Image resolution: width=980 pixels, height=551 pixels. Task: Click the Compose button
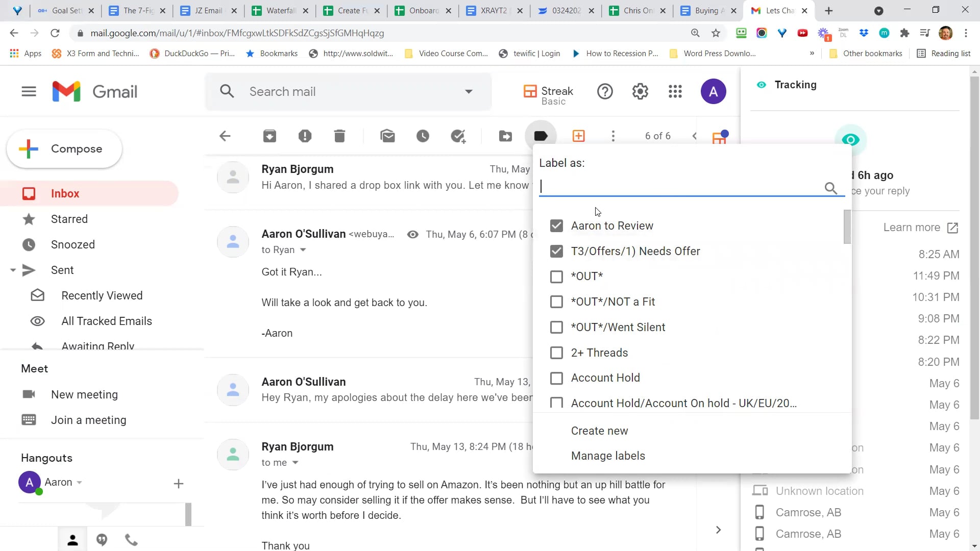click(x=64, y=149)
